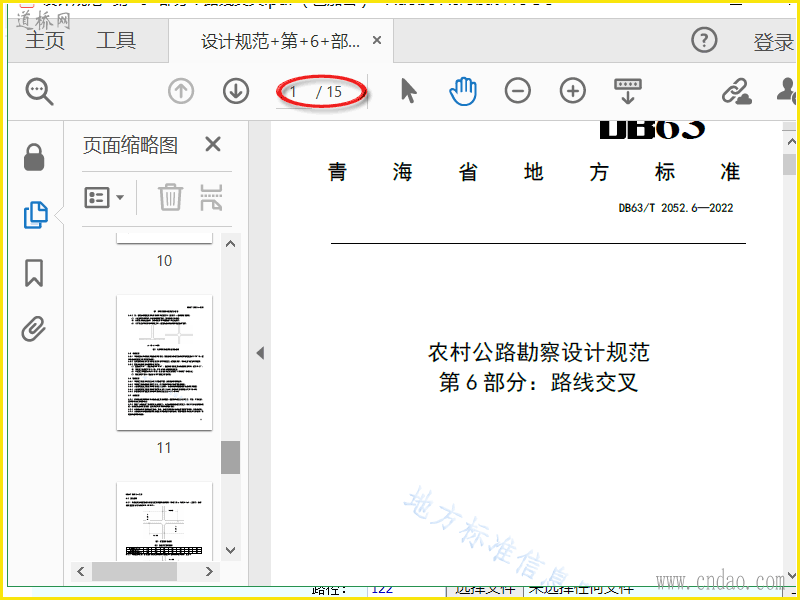The height and width of the screenshot is (600, 800).
Task: Click the 第 6 部分：路线交叉 text
Action: click(x=539, y=382)
